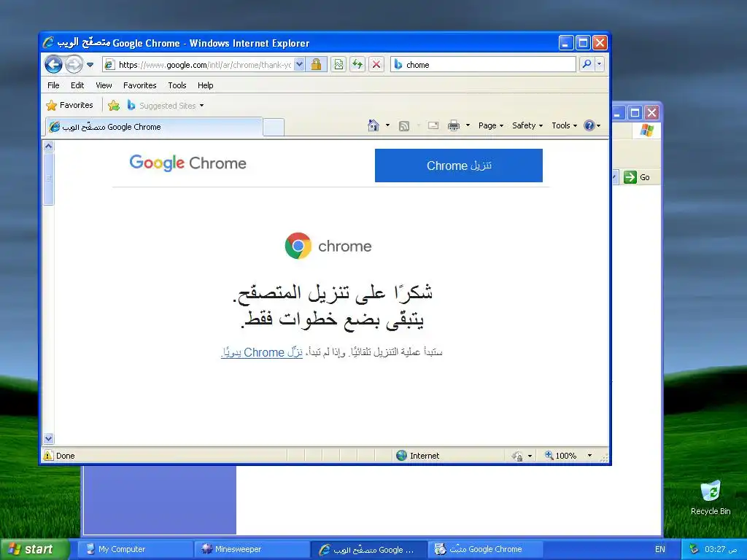Click the taskbar clock showing 03:27
The image size is (747, 560).
[721, 549]
